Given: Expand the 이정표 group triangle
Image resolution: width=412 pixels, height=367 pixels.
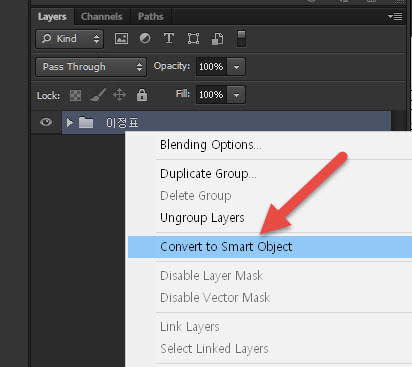Looking at the screenshot, I should coord(69,123).
